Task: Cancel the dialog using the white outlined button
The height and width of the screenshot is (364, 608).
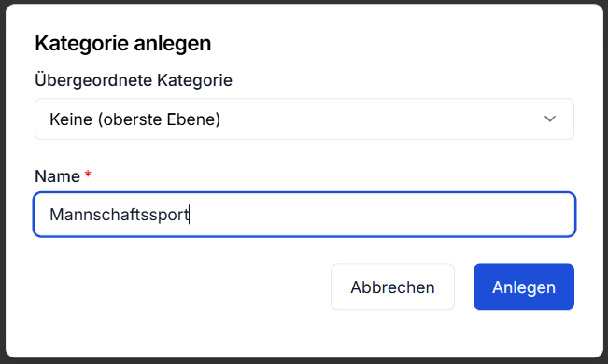Action: 392,287
